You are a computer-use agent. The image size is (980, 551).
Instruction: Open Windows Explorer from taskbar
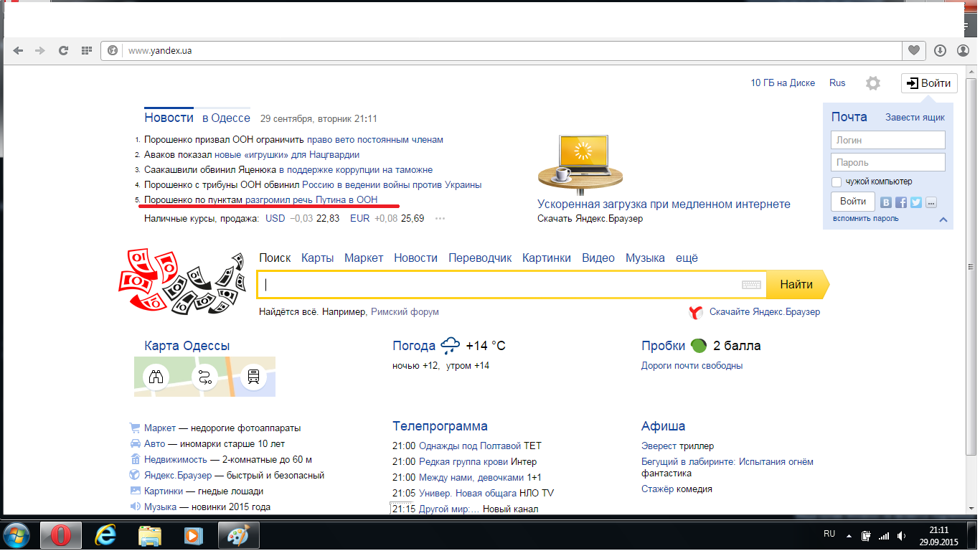coord(150,536)
